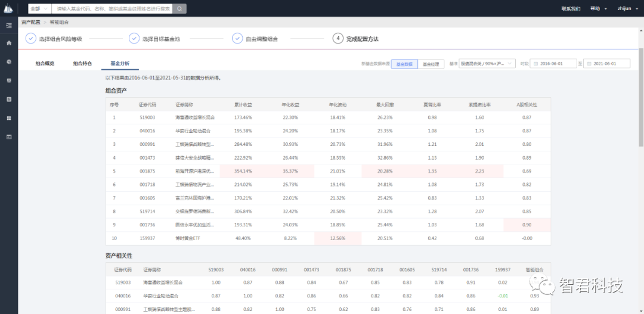Click the third sidebar icon below home
Image resolution: width=644 pixels, height=314 pixels.
point(8,99)
